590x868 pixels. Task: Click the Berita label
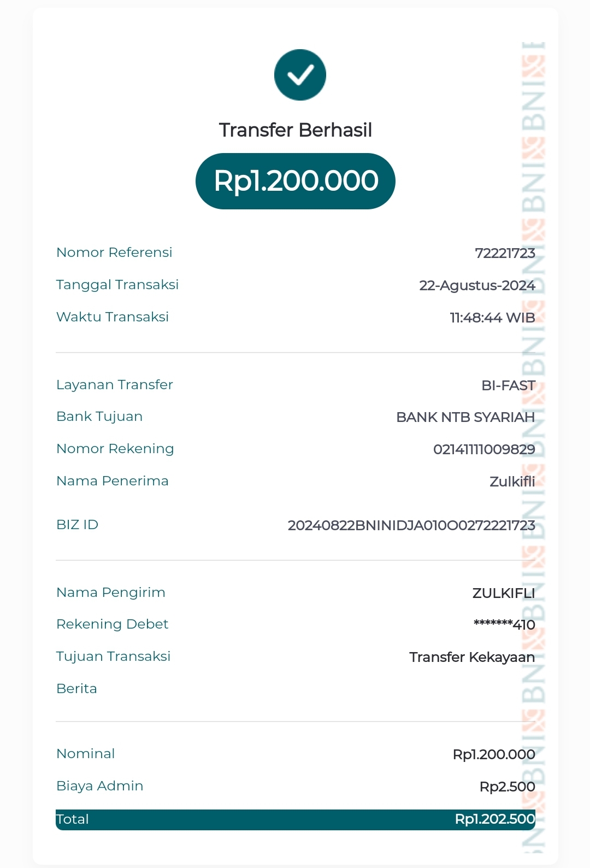coord(76,689)
